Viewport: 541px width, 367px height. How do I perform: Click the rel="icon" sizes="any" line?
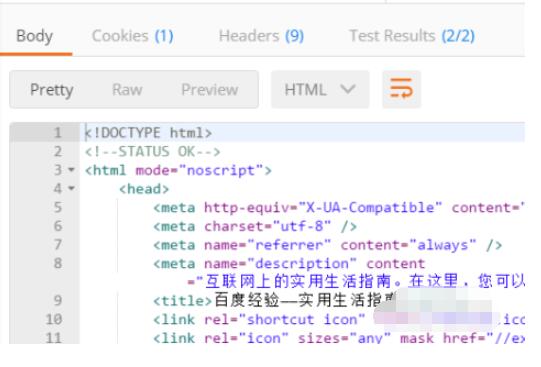pos(339,338)
